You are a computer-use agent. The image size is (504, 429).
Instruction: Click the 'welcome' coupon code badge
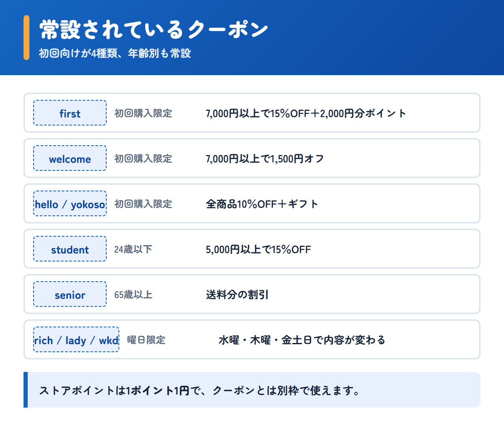[x=70, y=158]
